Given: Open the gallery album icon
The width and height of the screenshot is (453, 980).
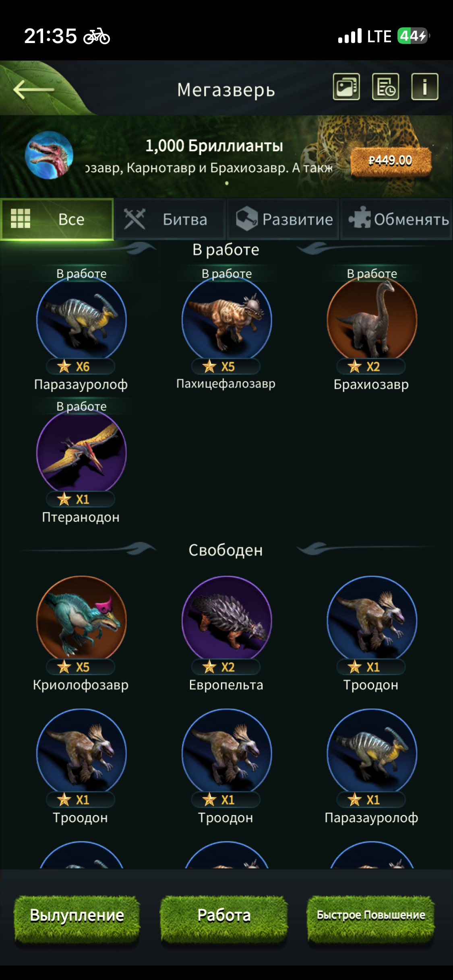Looking at the screenshot, I should pos(346,86).
